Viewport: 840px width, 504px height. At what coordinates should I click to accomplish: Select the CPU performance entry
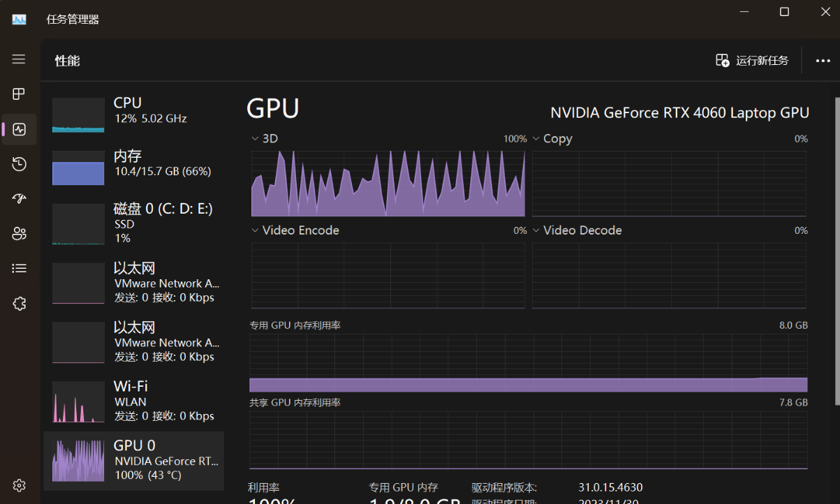134,114
